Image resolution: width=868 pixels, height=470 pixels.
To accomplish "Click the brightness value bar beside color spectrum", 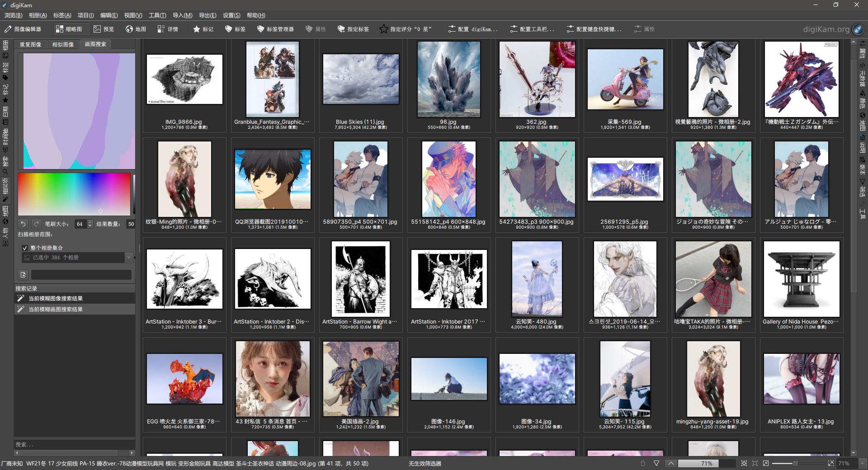I will (x=134, y=194).
